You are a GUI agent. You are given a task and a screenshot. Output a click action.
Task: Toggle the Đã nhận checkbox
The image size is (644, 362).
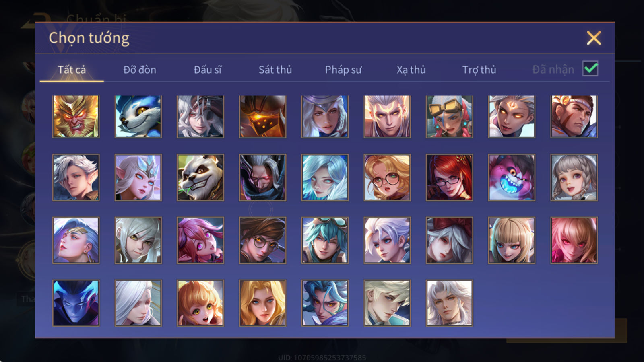[590, 69]
